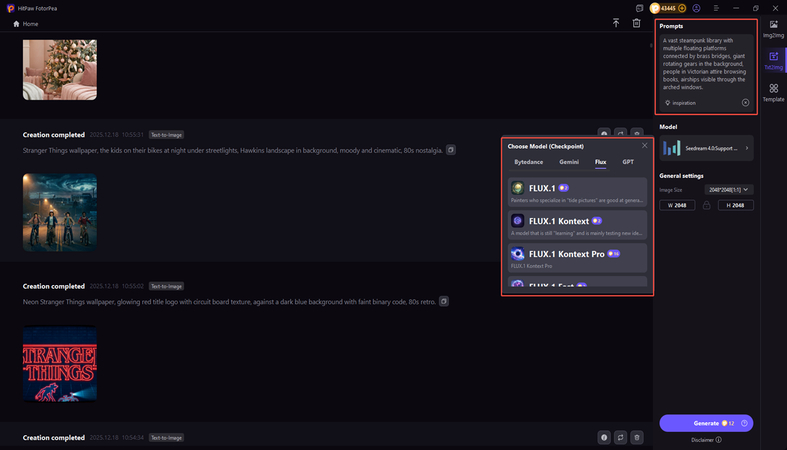787x450 pixels.
Task: Open the neon Stranger Things logo thumbnail
Action: pos(60,364)
